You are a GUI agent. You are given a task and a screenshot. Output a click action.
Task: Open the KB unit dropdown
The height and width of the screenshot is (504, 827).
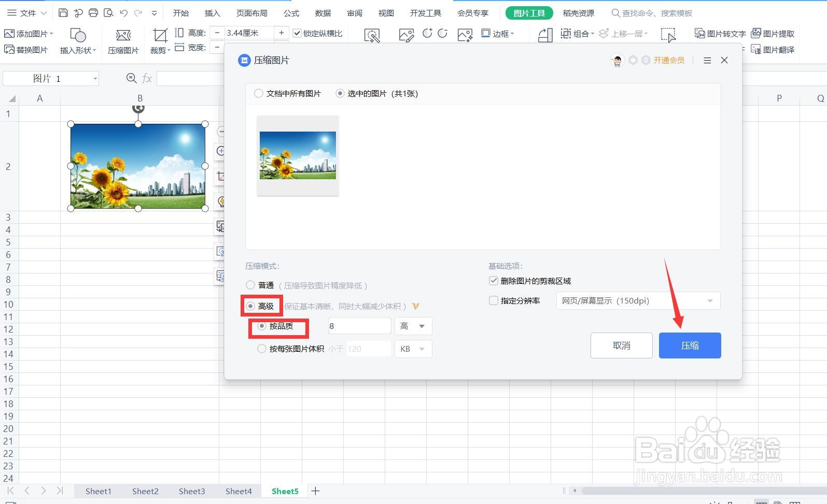click(413, 349)
